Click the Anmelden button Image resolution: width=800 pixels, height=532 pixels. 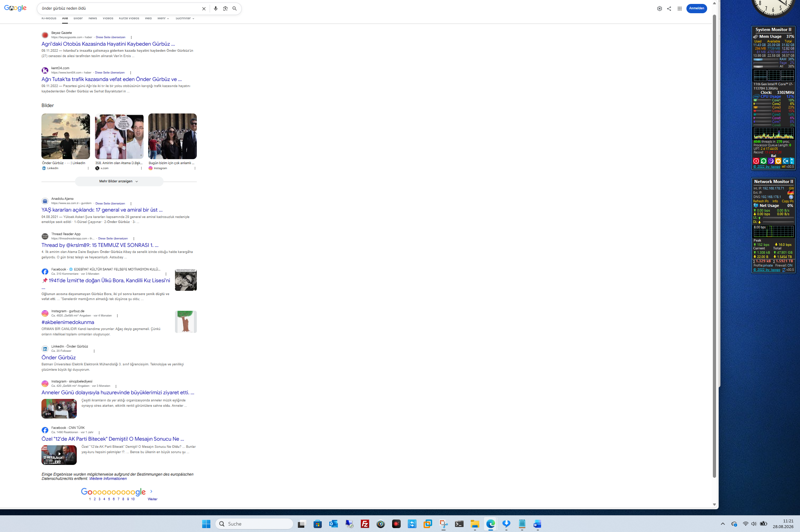[x=696, y=9]
